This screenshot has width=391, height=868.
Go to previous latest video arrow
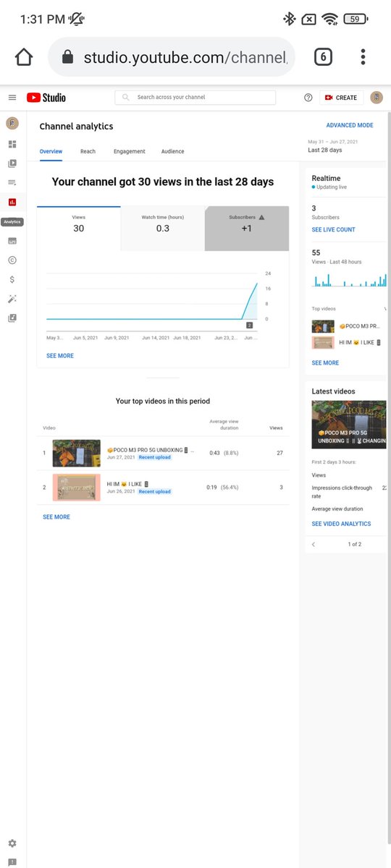point(314,544)
